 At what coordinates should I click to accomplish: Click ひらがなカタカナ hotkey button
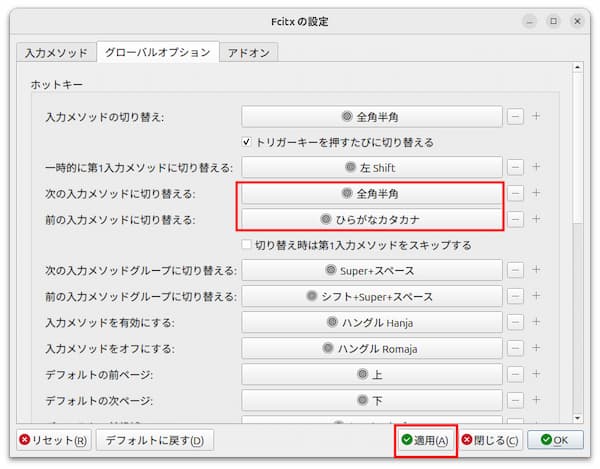(372, 219)
